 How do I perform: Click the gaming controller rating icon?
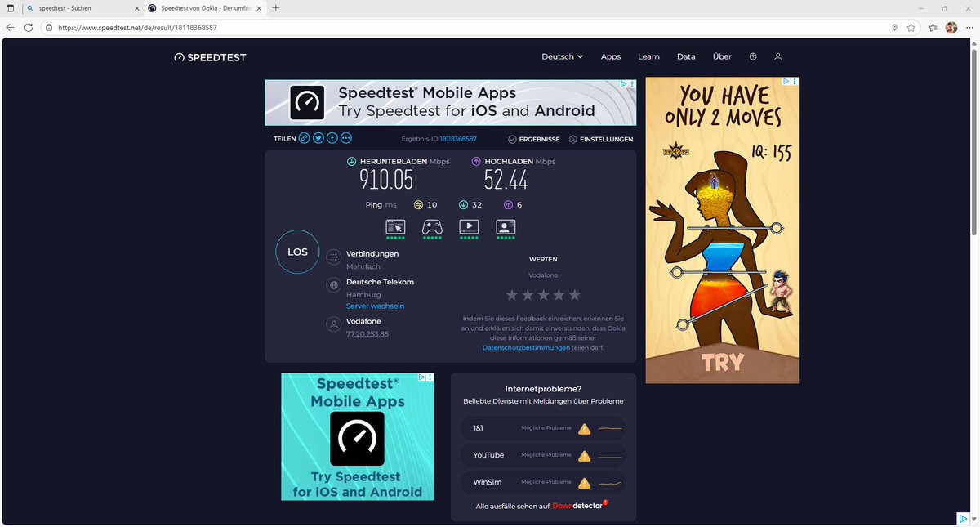point(432,227)
